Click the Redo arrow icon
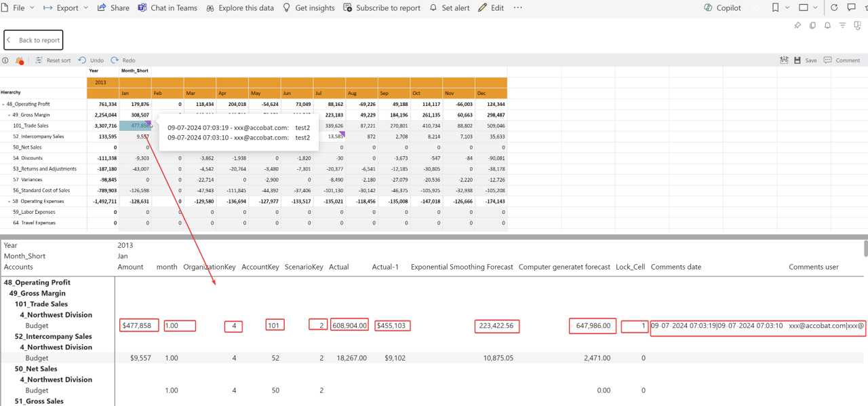 click(x=115, y=60)
